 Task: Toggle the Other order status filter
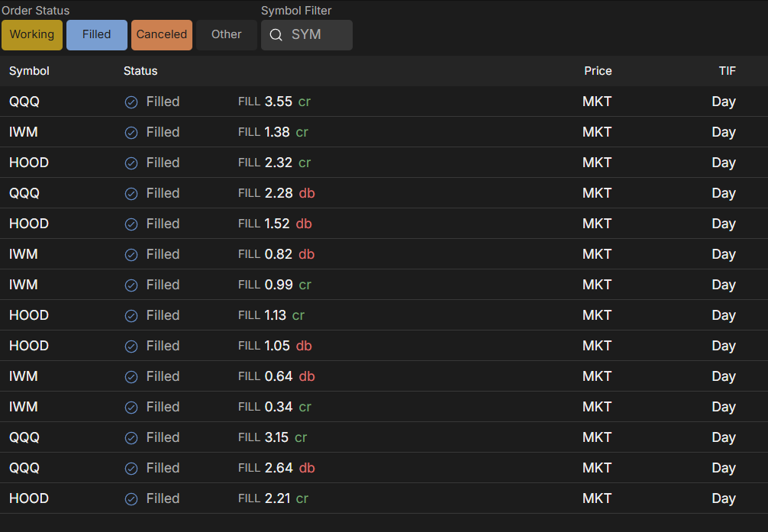(226, 35)
